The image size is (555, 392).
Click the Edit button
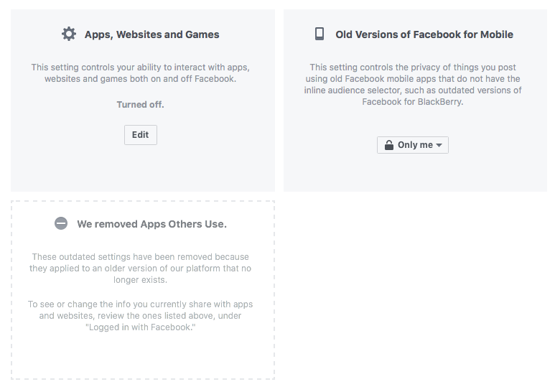pyautogui.click(x=141, y=135)
